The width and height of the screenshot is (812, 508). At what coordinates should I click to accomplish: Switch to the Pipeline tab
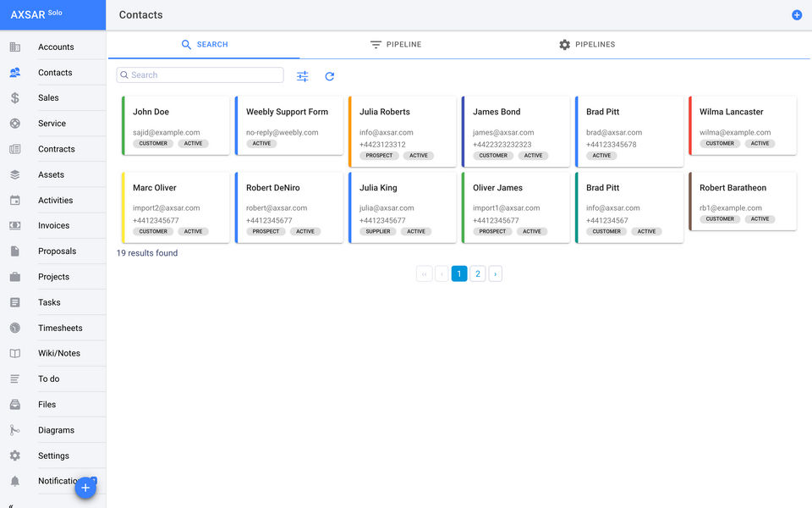[x=396, y=45]
